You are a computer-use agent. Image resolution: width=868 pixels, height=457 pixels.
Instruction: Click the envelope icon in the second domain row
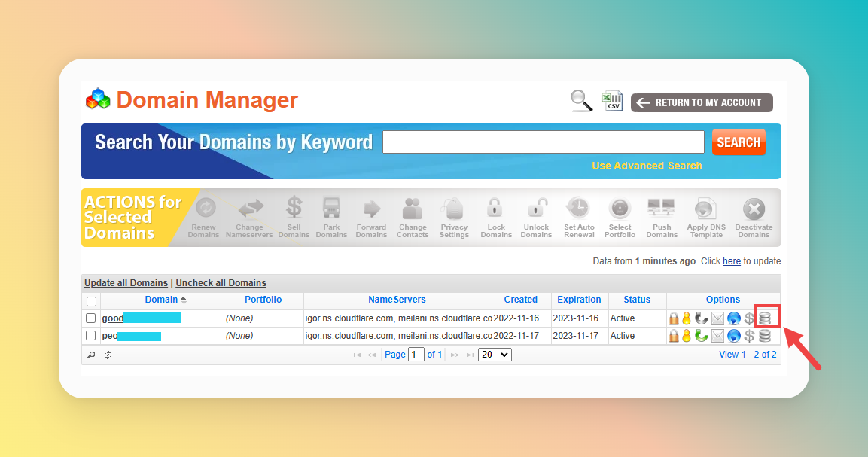click(x=718, y=336)
